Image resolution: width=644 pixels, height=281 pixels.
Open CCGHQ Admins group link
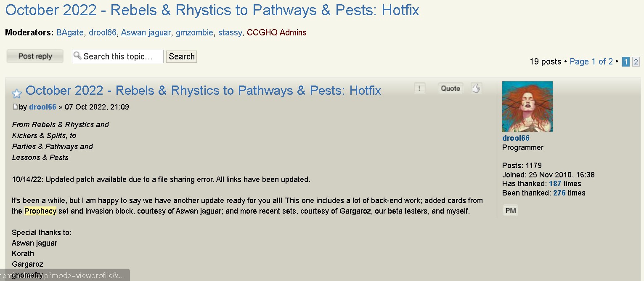(276, 32)
